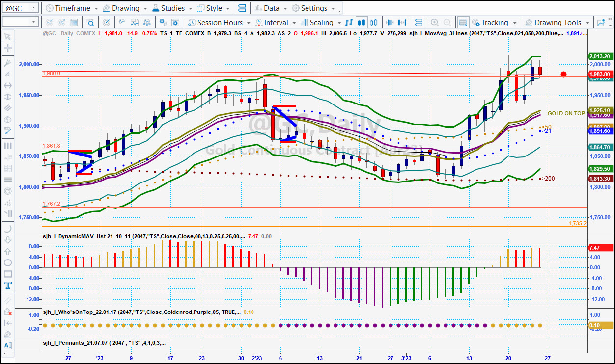The height and width of the screenshot is (364, 615).
Task: Select the crosshair tool in sidebar
Action: [x=7, y=48]
